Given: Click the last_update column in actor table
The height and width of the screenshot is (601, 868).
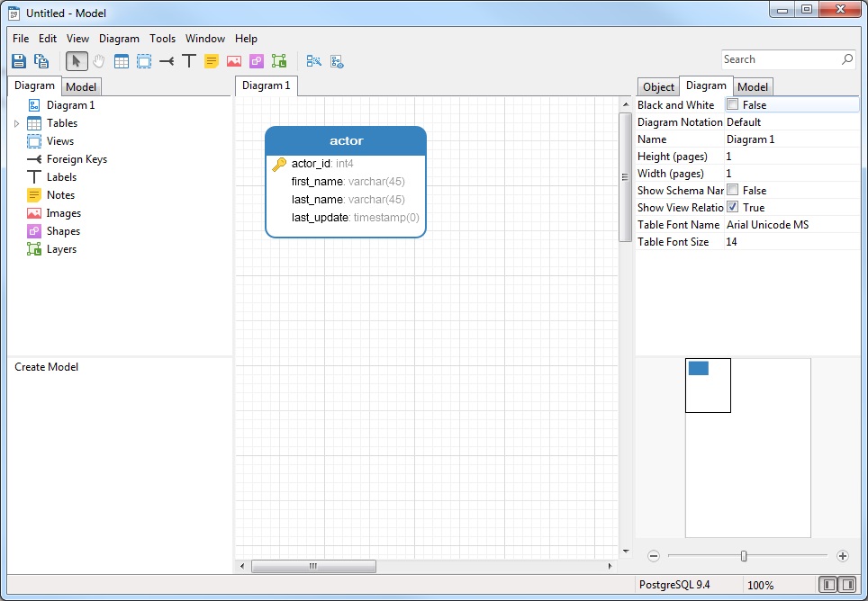Looking at the screenshot, I should (356, 218).
